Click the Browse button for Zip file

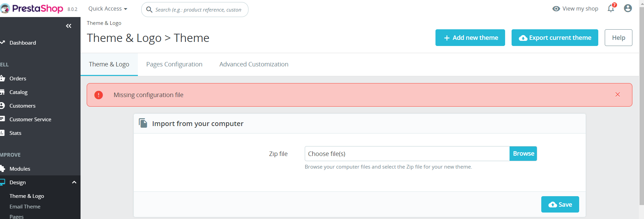coord(523,154)
